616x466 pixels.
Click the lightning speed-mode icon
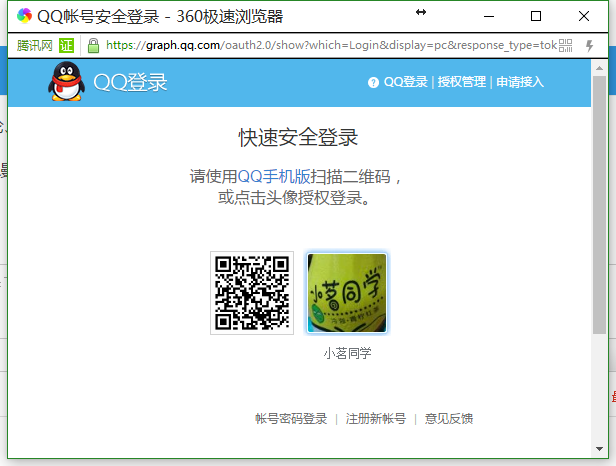tap(589, 46)
